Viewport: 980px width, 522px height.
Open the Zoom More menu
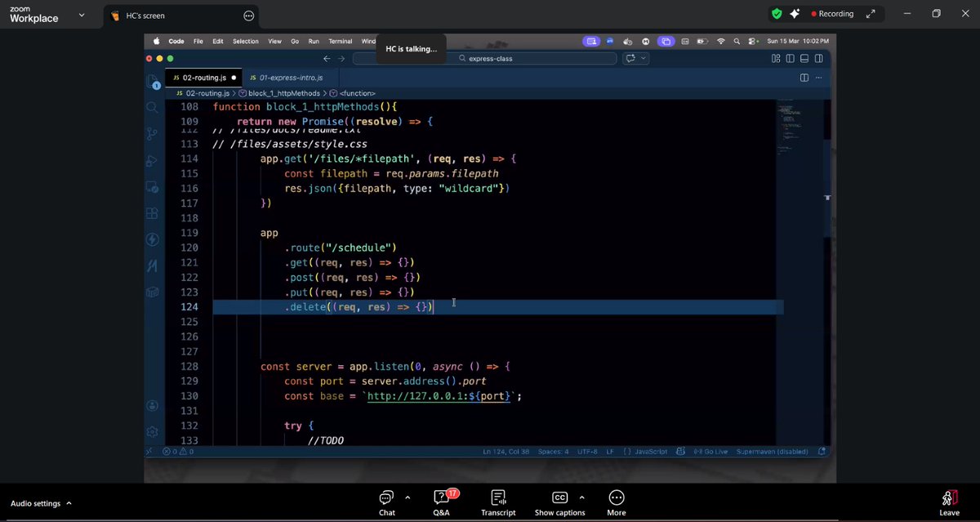point(617,503)
